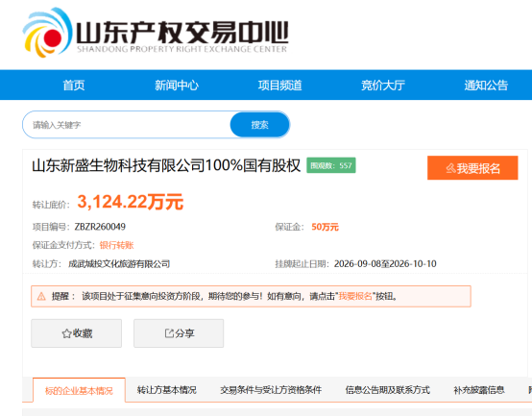Switch to 交易条件与受让方资格条件 tab
This screenshot has width=532, height=417.
point(271,390)
